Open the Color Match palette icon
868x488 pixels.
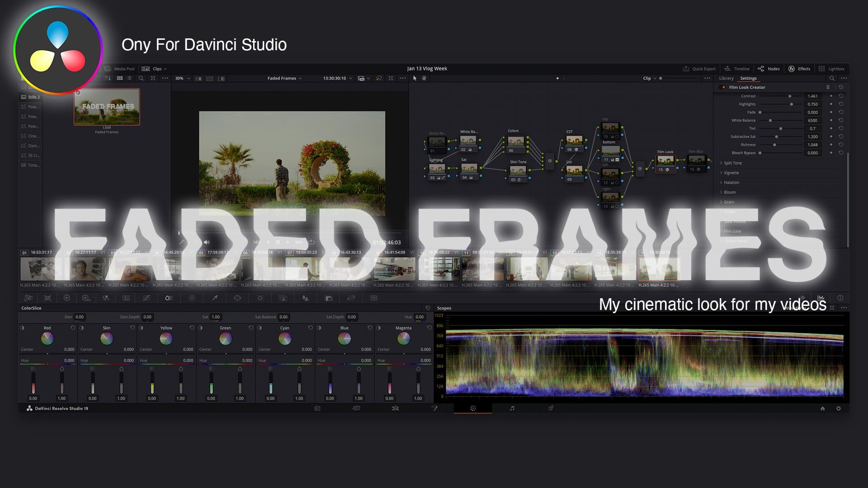47,298
